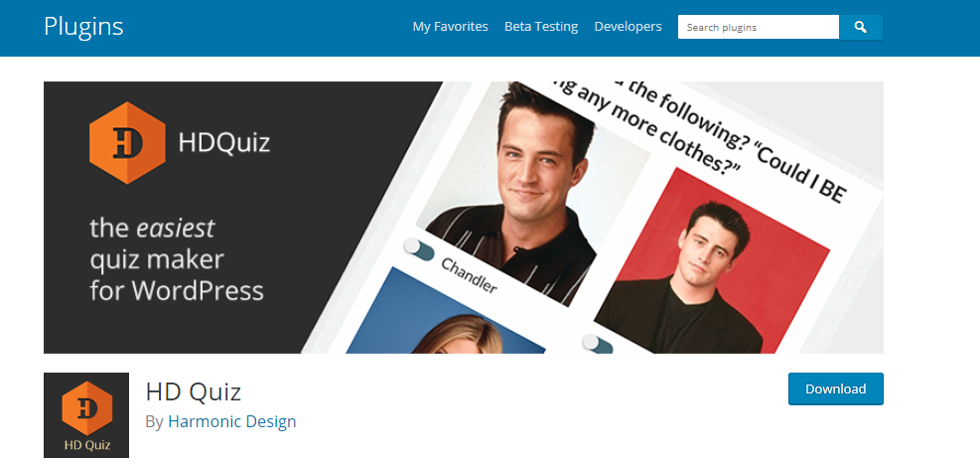Toggle the Chandler switch in banner
Screen dimensions: 980x465
tap(419, 249)
